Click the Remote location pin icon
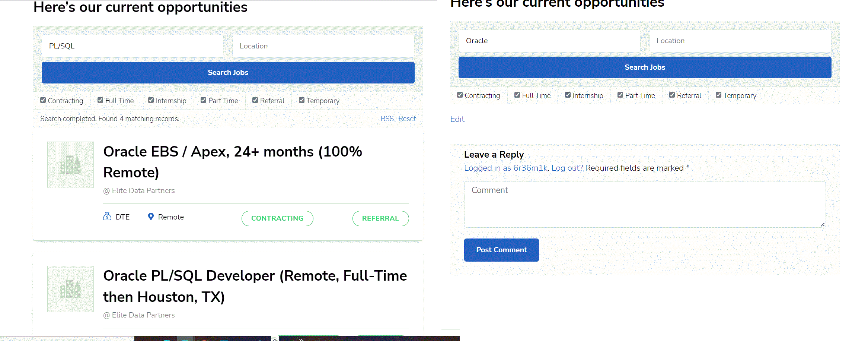The image size is (868, 341). (x=151, y=217)
